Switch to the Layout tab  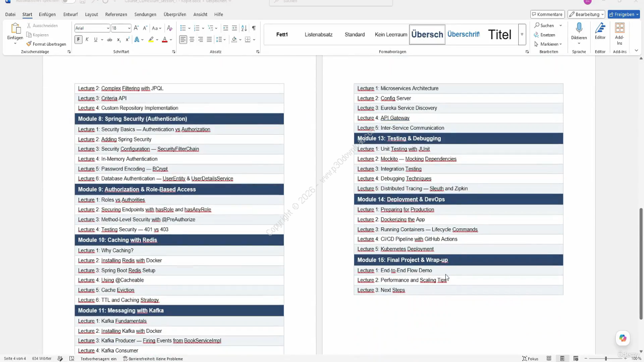92,15
